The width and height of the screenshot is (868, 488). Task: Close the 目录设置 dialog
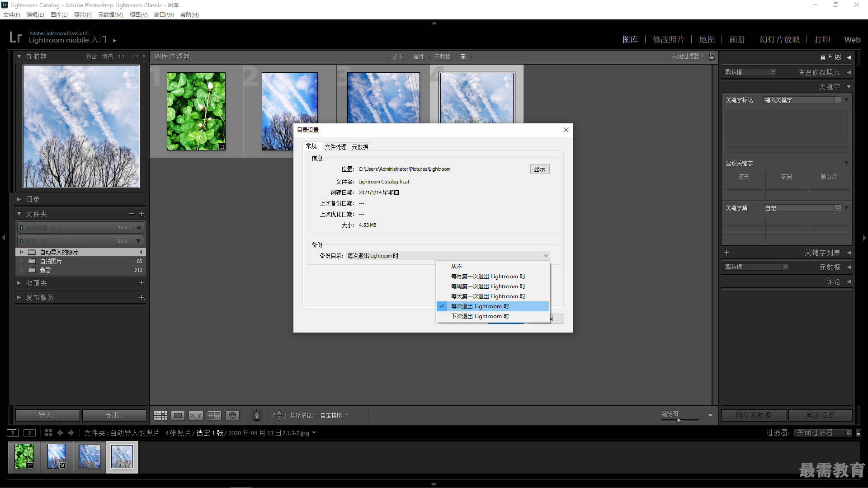coord(566,130)
